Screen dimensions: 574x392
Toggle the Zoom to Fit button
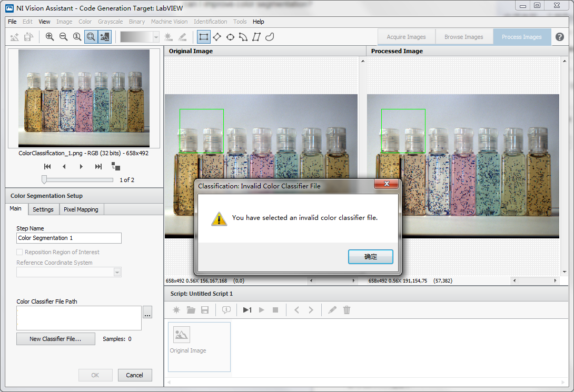pos(91,37)
